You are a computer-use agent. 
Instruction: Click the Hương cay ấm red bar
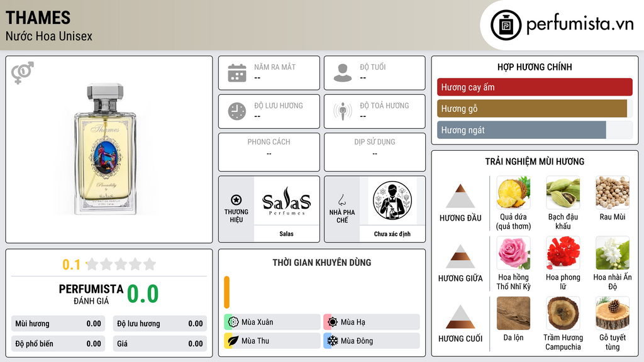click(535, 87)
